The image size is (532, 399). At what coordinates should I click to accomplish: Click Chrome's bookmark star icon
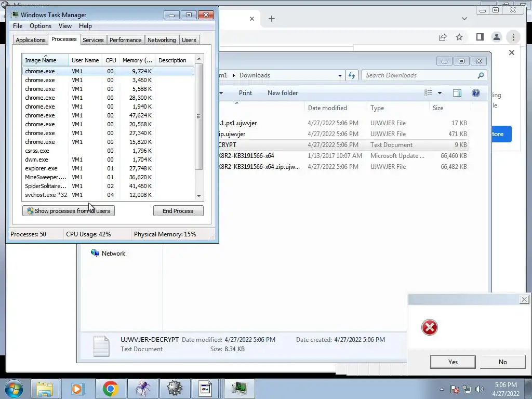pos(459,37)
